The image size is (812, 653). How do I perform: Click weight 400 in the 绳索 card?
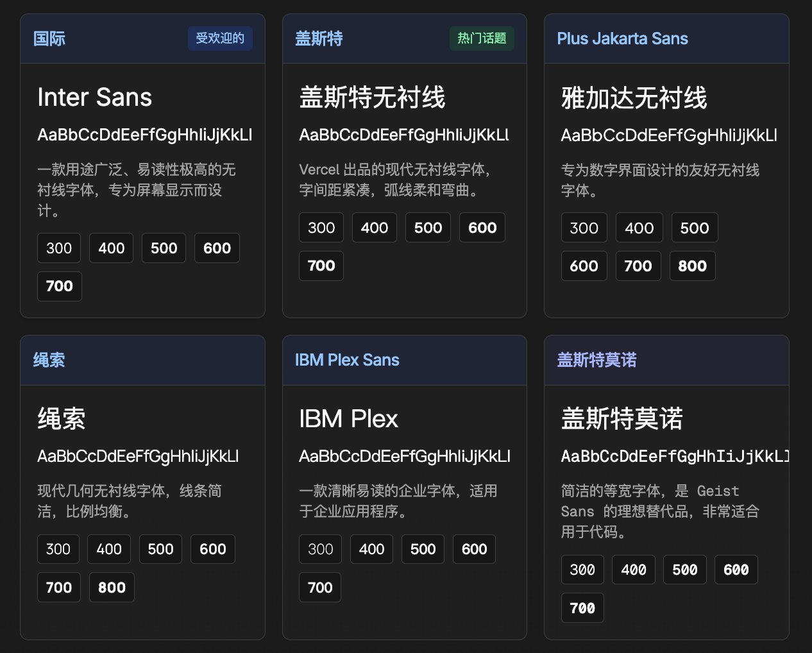click(109, 549)
